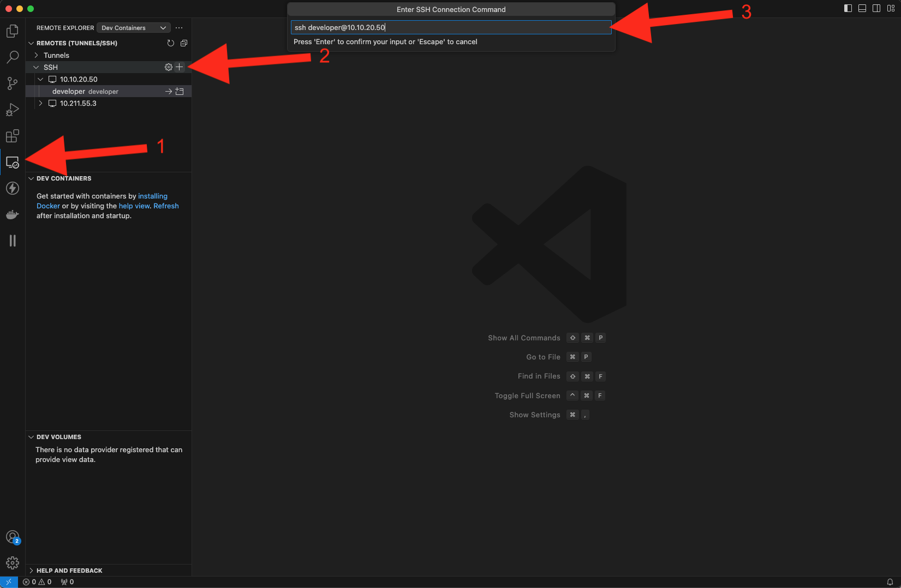
Task: Open Docker view in activity bar
Action: pyautogui.click(x=12, y=215)
